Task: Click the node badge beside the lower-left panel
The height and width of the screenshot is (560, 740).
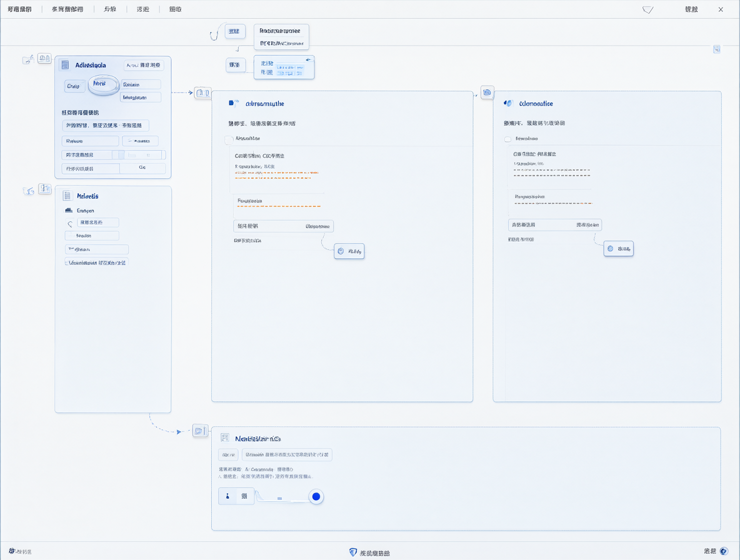Action: point(45,189)
